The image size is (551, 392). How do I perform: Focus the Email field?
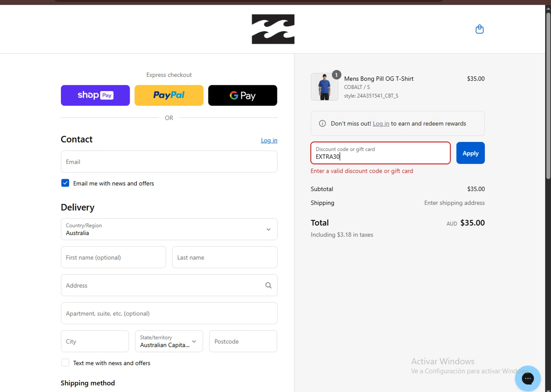tap(169, 162)
